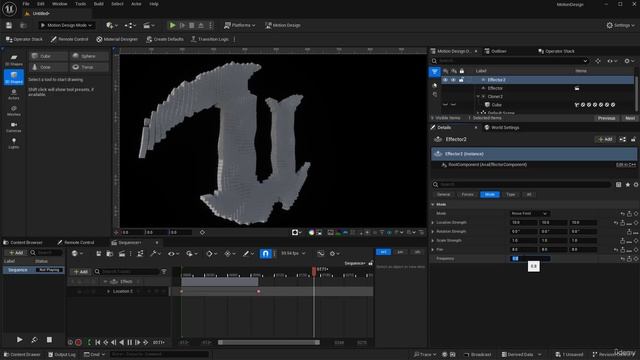Image resolution: width=640 pixels, height=360 pixels.
Task: Click the Previous button in outliner
Action: point(606,118)
